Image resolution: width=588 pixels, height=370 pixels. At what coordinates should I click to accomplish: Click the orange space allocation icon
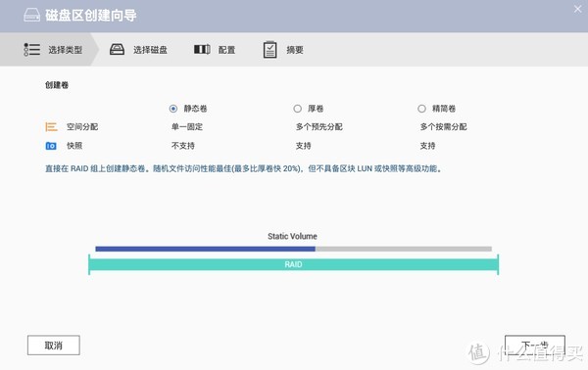pos(51,127)
